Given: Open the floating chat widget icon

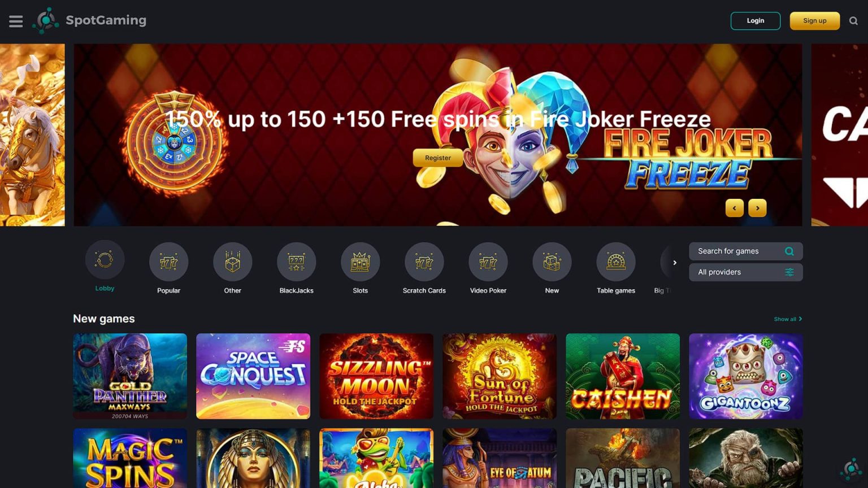Looking at the screenshot, I should point(850,469).
